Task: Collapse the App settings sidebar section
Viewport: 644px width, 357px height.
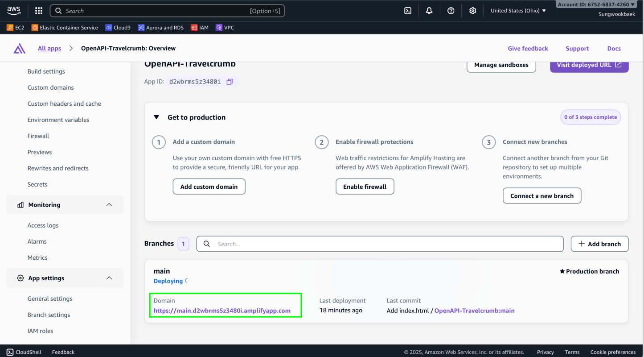Action: [109, 278]
